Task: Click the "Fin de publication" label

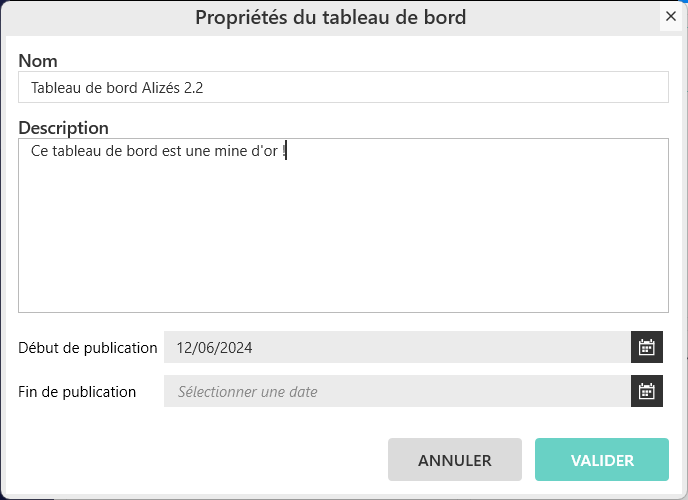Action: (x=77, y=391)
